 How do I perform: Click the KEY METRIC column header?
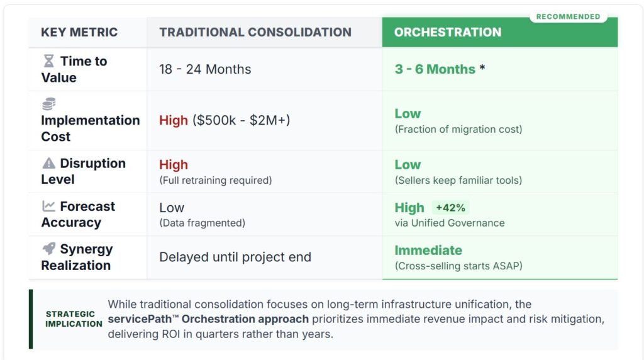pyautogui.click(x=79, y=32)
